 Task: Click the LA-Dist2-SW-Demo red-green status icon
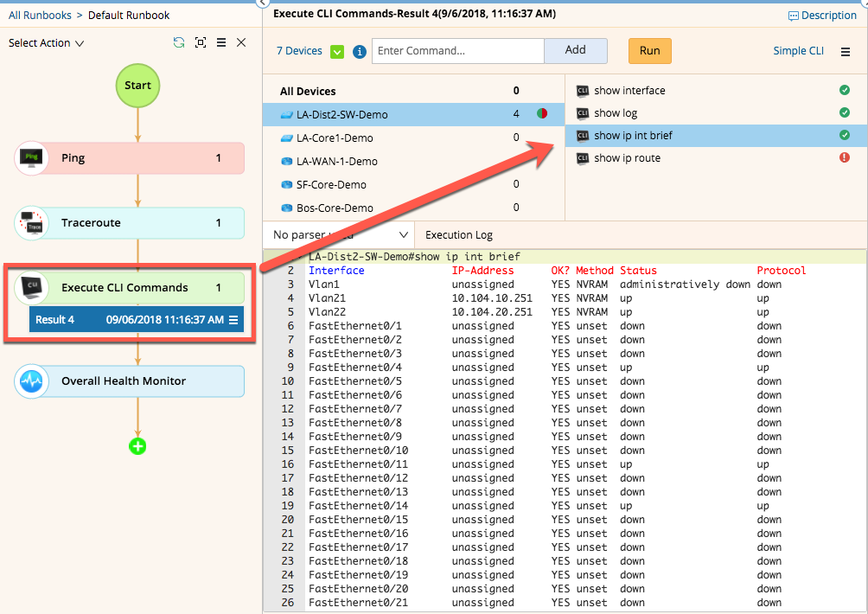[x=542, y=113]
